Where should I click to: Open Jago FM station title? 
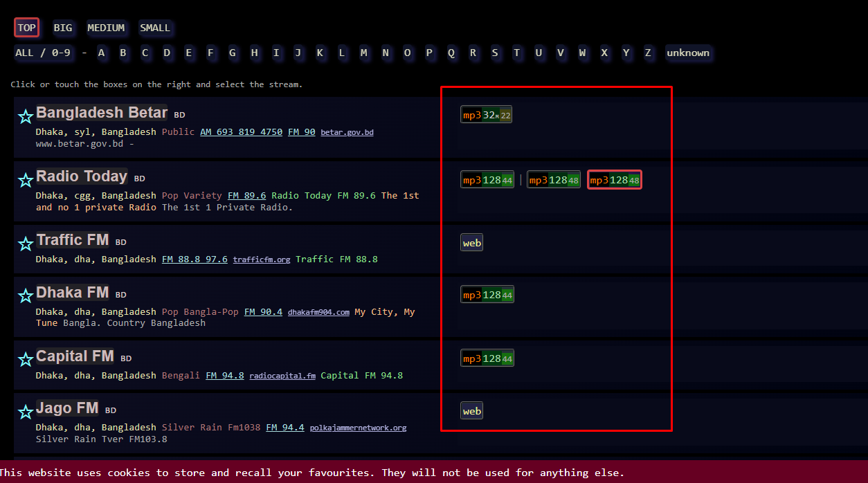pyautogui.click(x=67, y=408)
